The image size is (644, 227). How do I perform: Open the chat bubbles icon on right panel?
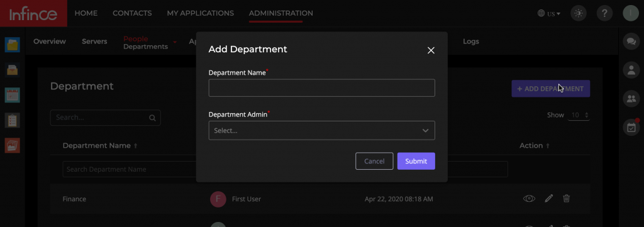(x=631, y=42)
